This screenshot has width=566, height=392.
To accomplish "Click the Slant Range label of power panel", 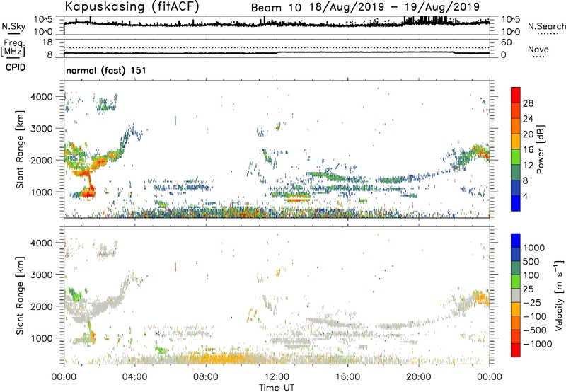I will coord(20,149).
